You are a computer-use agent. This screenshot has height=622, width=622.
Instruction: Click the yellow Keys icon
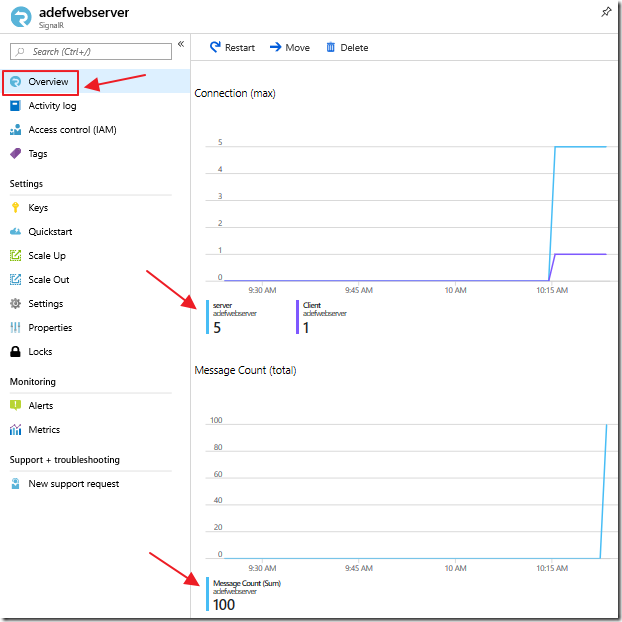[15, 207]
